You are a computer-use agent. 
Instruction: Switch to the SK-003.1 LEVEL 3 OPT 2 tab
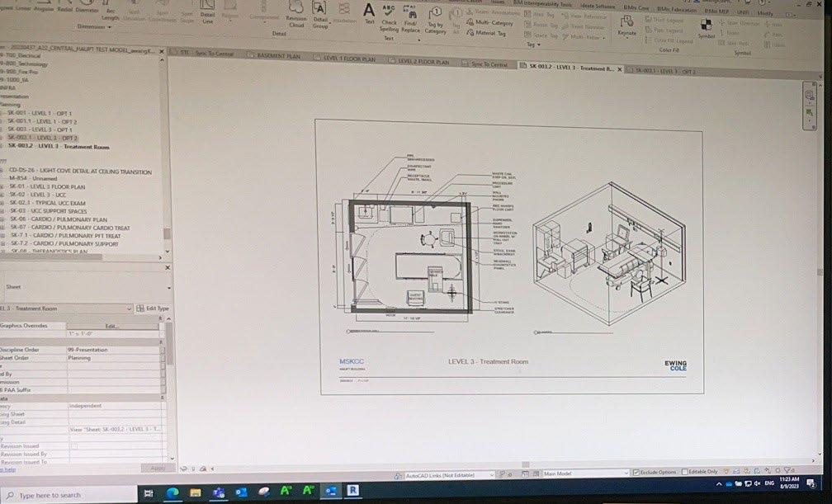(666, 71)
